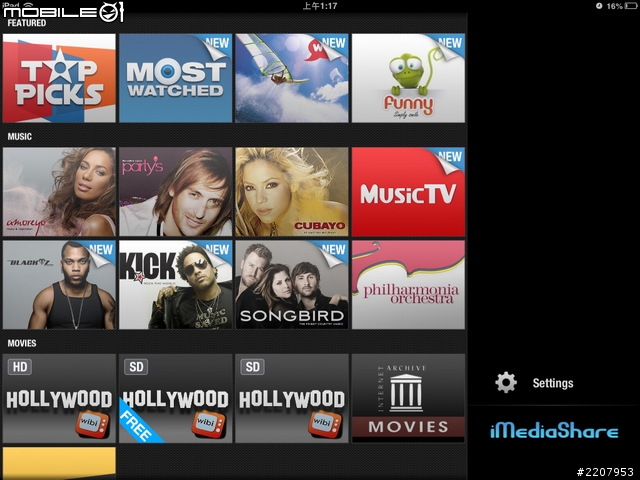This screenshot has width=640, height=480.
Task: Open the Internet Archive Movies tile
Action: (x=408, y=398)
